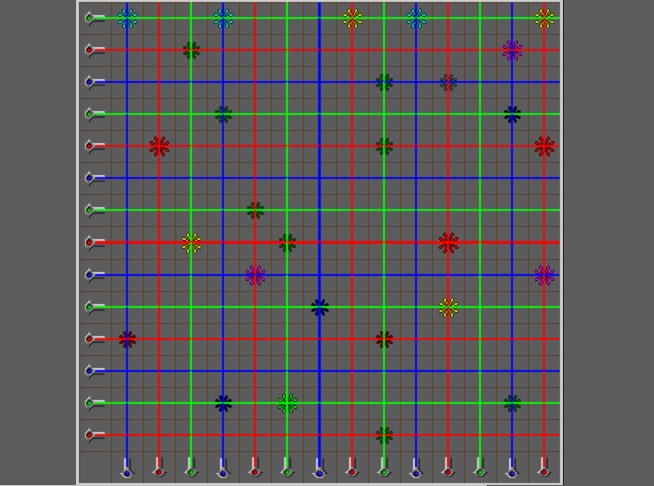Click the yellow star marker in the top-right corner
654x486 pixels.
point(544,18)
